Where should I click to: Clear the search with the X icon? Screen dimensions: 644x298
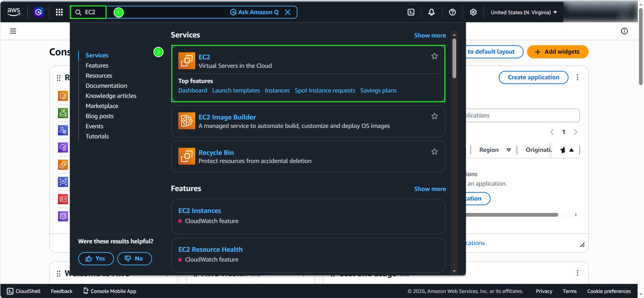tap(288, 12)
